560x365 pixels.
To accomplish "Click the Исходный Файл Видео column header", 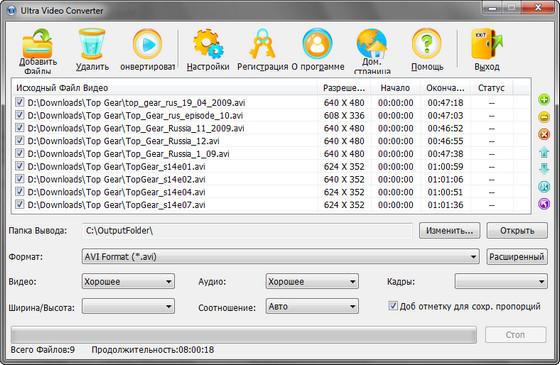I will (x=165, y=88).
